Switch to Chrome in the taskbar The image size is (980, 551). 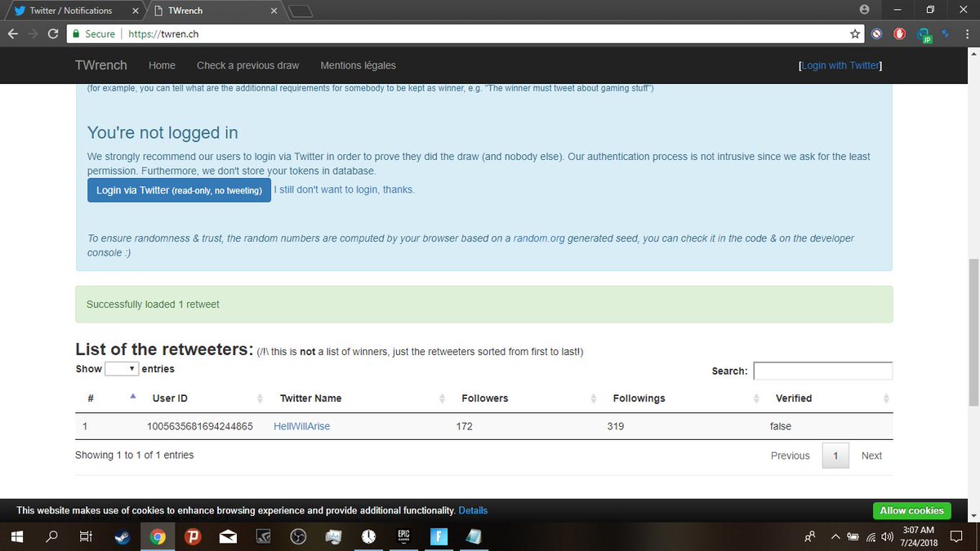158,536
